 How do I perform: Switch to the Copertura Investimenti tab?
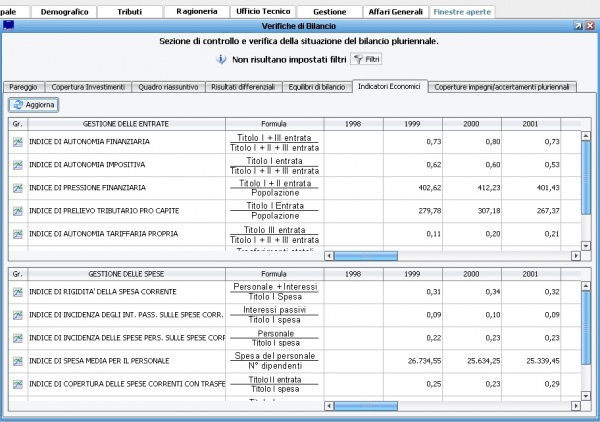[x=88, y=87]
